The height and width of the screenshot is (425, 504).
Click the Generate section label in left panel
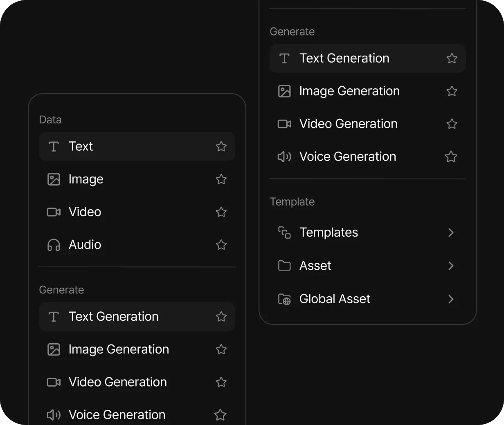tap(61, 290)
